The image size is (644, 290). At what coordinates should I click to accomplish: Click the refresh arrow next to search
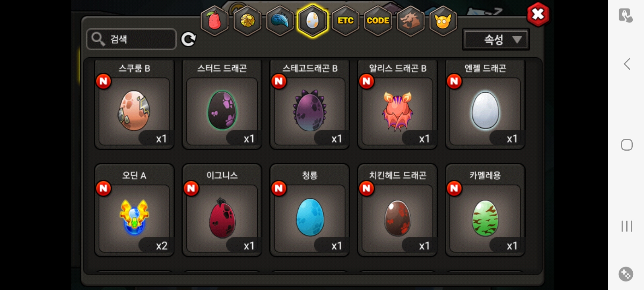tap(188, 39)
